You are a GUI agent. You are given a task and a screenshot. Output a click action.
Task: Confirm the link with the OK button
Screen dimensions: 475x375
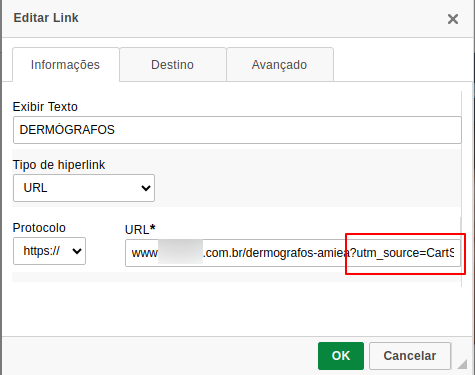pyautogui.click(x=341, y=356)
